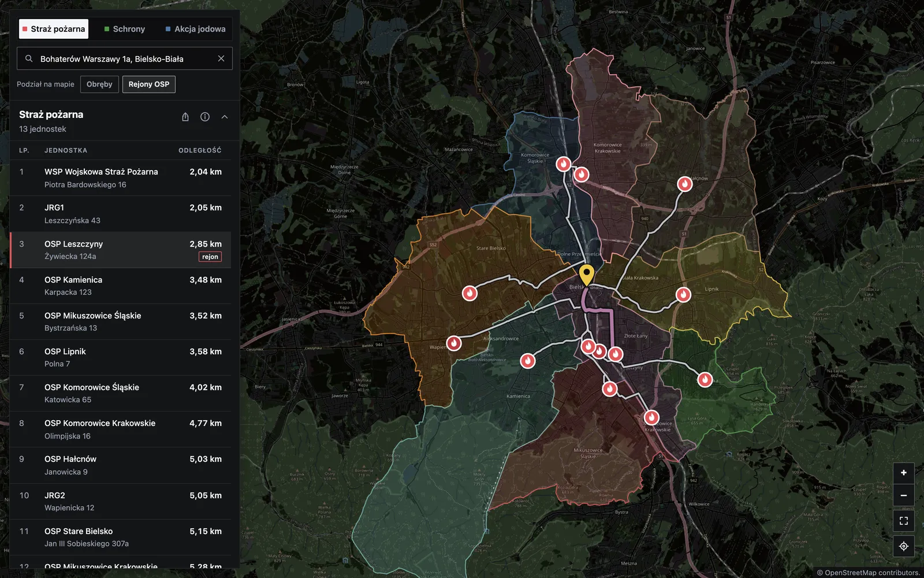The height and width of the screenshot is (578, 924).
Task: Click the rejon badge on OSP Leszczyny
Action: coord(210,257)
